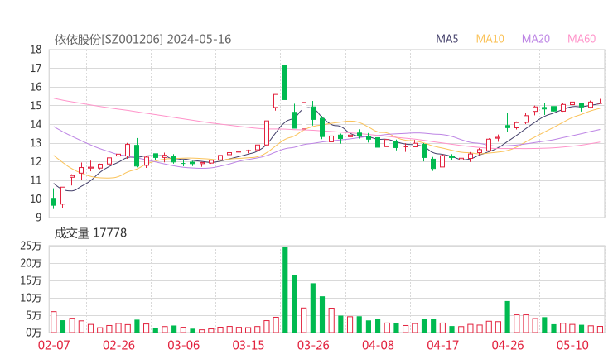
Task: Click the 04-17 date axis label
Action: (x=443, y=345)
